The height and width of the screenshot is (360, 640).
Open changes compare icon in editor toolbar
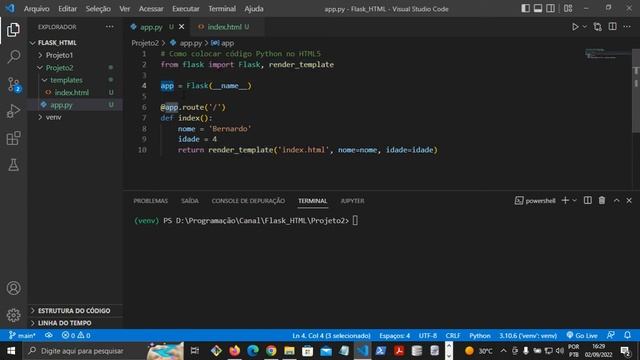[x=598, y=27]
